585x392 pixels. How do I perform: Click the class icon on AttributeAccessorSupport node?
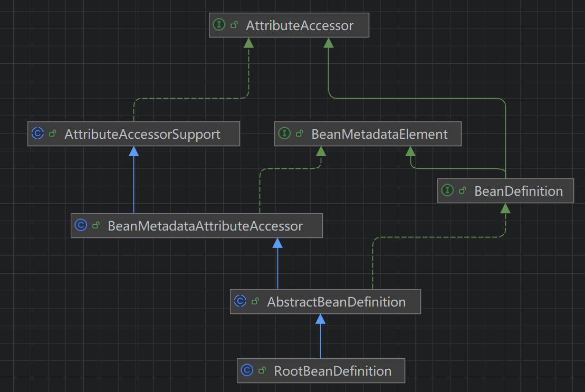(x=37, y=134)
